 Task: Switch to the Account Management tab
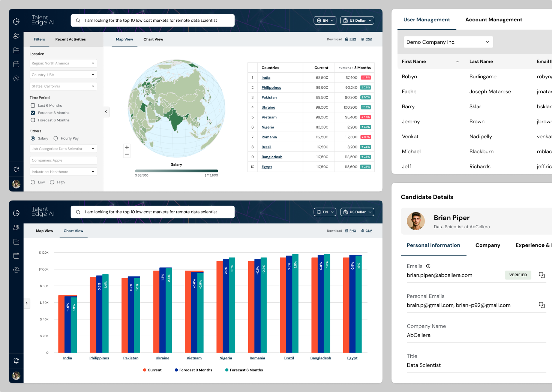pos(493,19)
